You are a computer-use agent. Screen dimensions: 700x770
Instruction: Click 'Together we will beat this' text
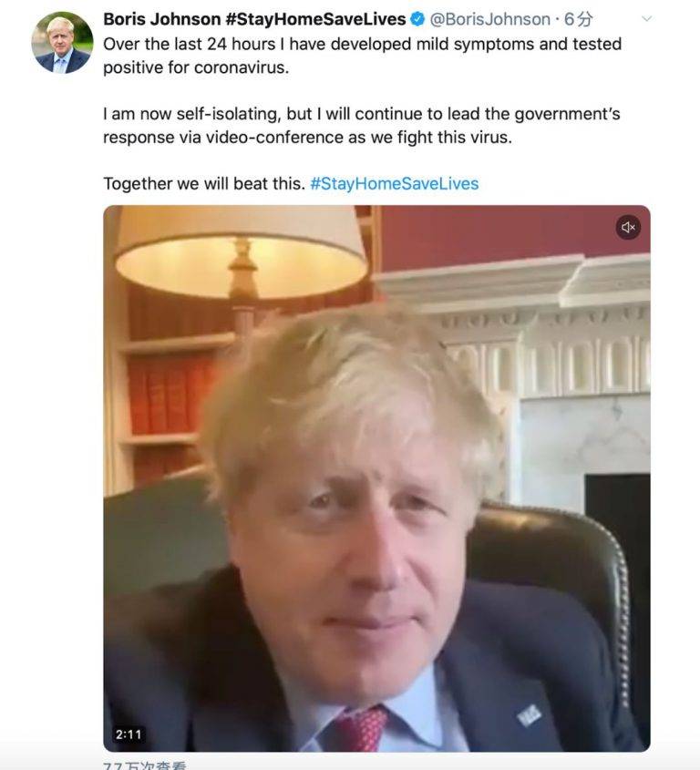click(x=204, y=184)
